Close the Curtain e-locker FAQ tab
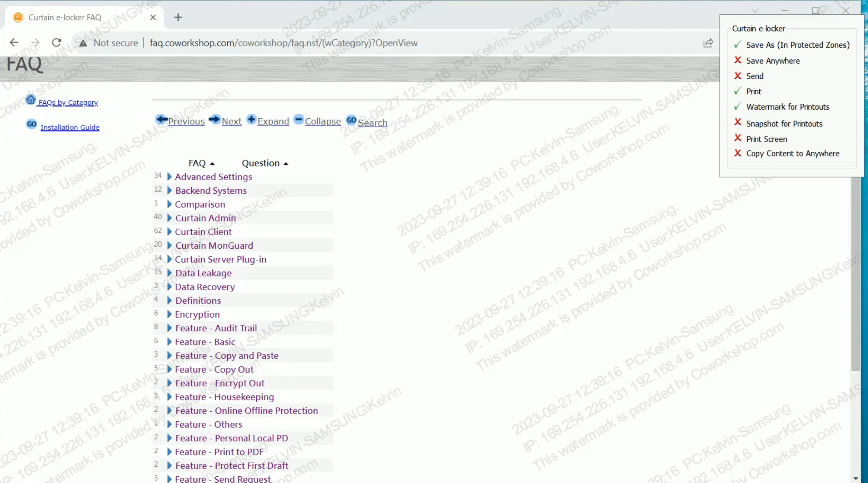The height and width of the screenshot is (483, 868). [x=153, y=17]
